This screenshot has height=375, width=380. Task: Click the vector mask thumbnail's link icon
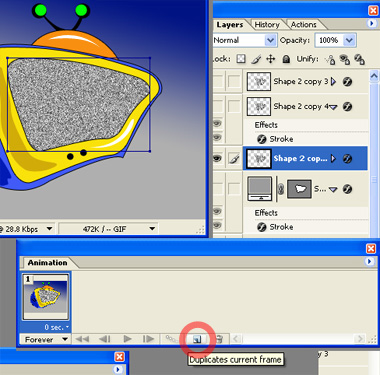pyautogui.click(x=281, y=189)
